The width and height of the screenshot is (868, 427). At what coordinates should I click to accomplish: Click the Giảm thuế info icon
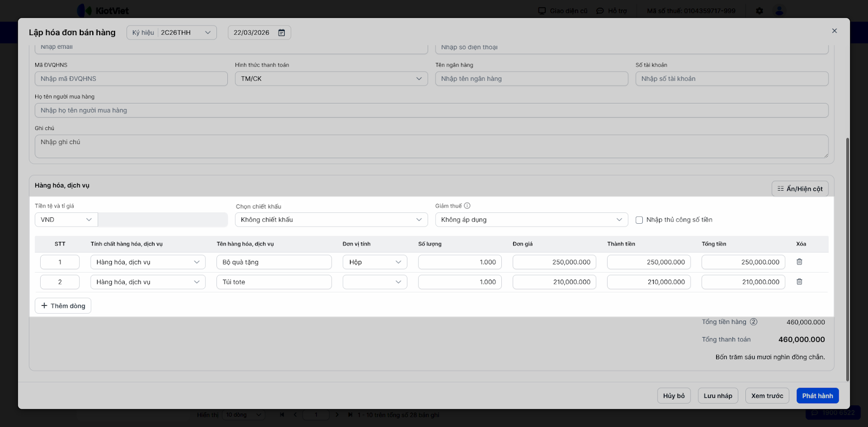[467, 206]
